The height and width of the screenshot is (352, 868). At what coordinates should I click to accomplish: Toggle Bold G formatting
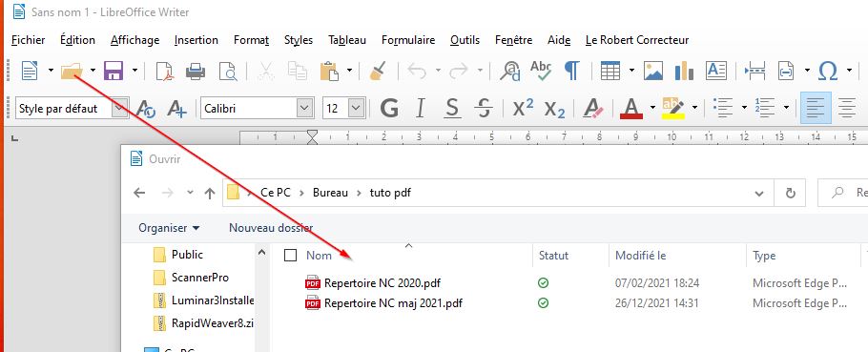(390, 108)
